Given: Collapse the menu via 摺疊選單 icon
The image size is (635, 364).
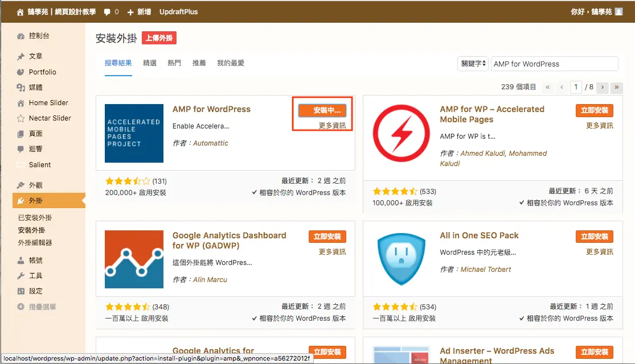Looking at the screenshot, I should [x=21, y=307].
